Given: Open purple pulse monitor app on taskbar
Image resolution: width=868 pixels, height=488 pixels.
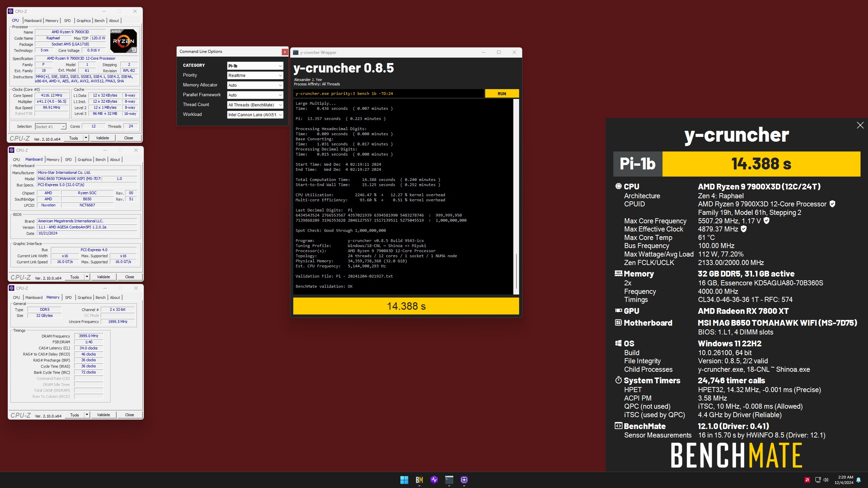Looking at the screenshot, I should coord(434,480).
